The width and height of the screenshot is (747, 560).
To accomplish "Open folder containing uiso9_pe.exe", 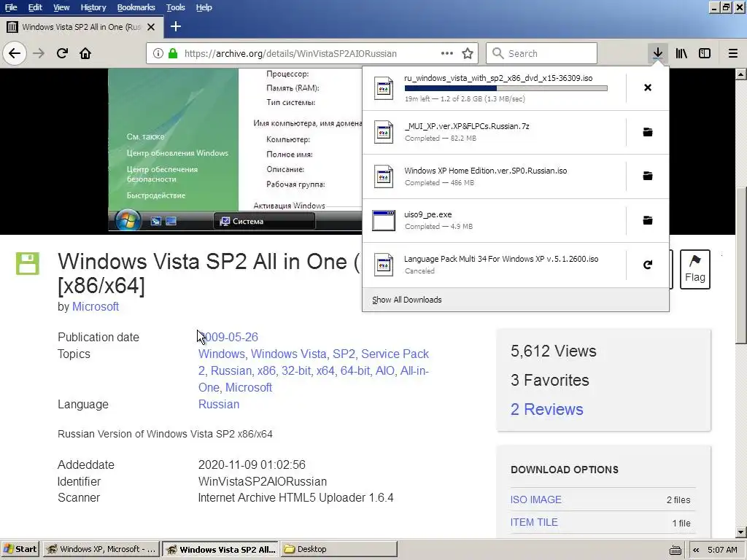I will (648, 220).
